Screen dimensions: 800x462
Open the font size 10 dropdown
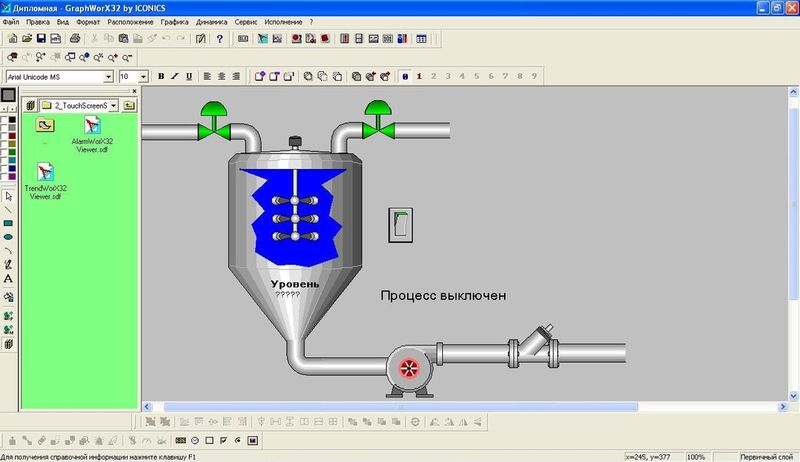pos(143,76)
